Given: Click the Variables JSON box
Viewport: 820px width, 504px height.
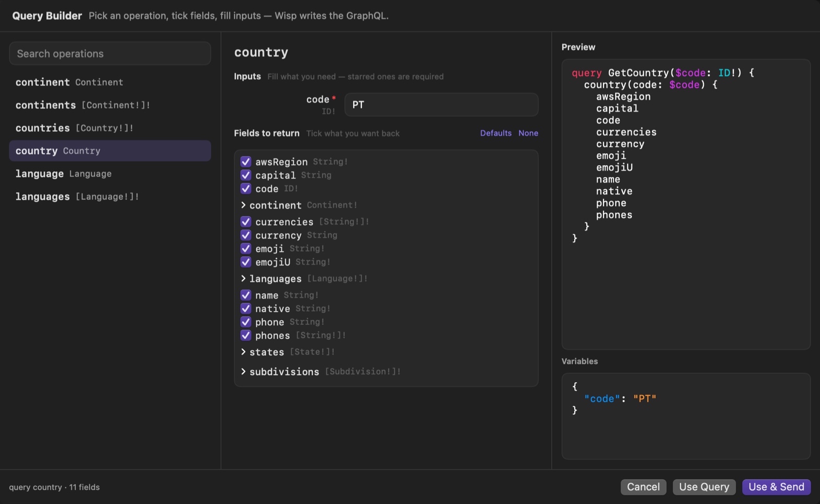Looking at the screenshot, I should pyautogui.click(x=686, y=416).
